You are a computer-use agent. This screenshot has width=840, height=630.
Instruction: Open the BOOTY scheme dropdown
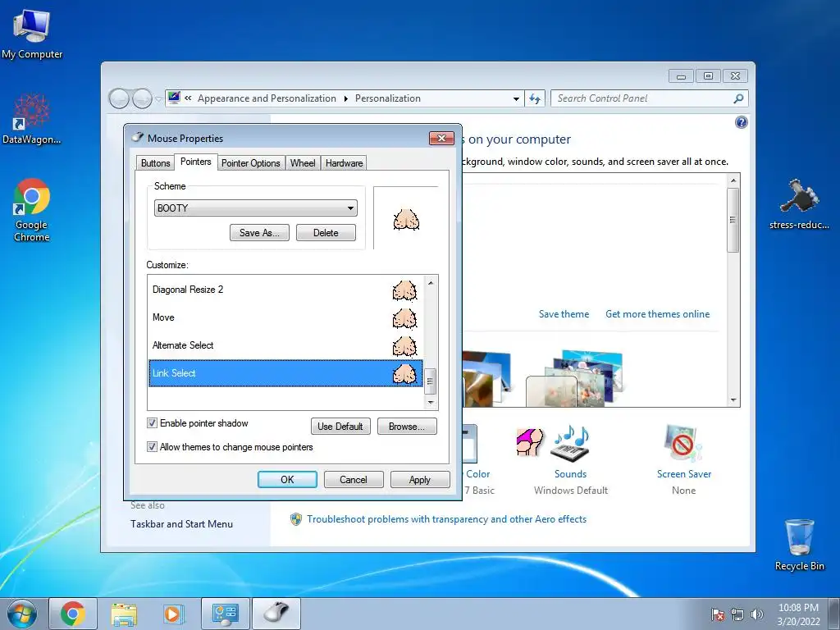[x=256, y=208]
